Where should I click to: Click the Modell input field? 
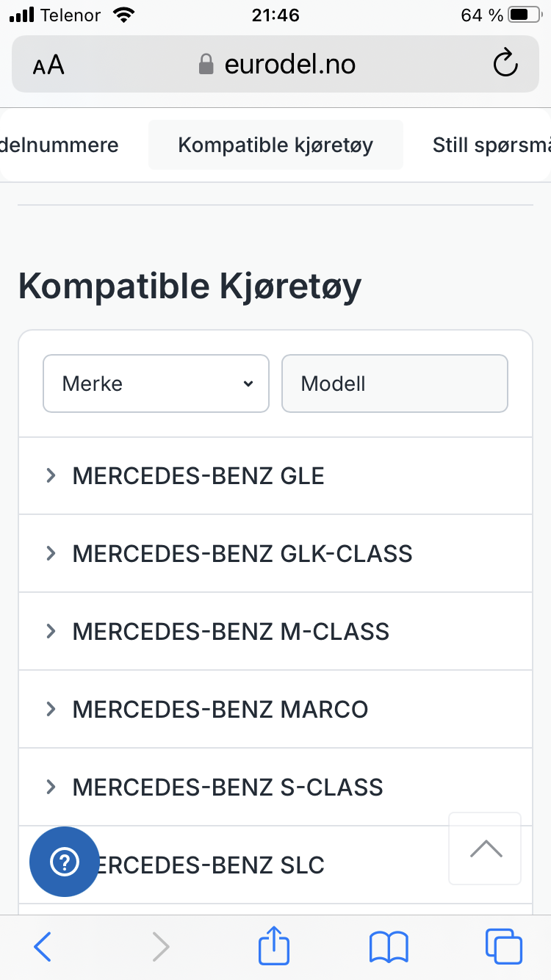tap(395, 383)
